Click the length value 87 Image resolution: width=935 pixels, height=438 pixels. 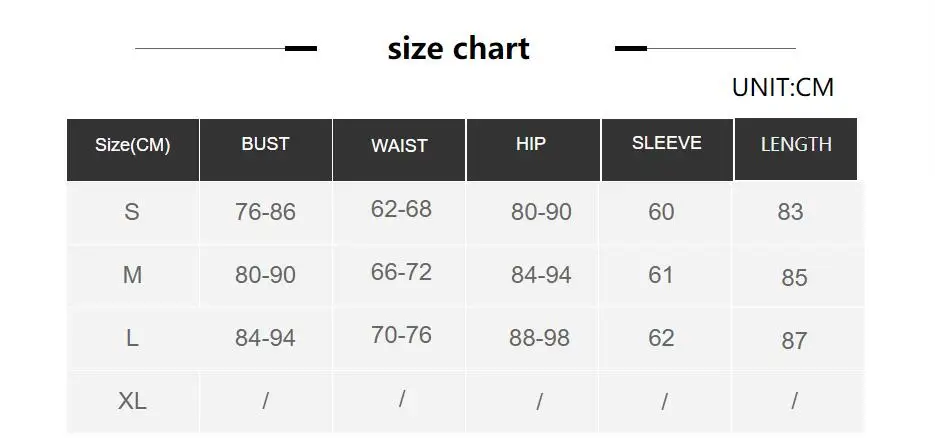(794, 341)
